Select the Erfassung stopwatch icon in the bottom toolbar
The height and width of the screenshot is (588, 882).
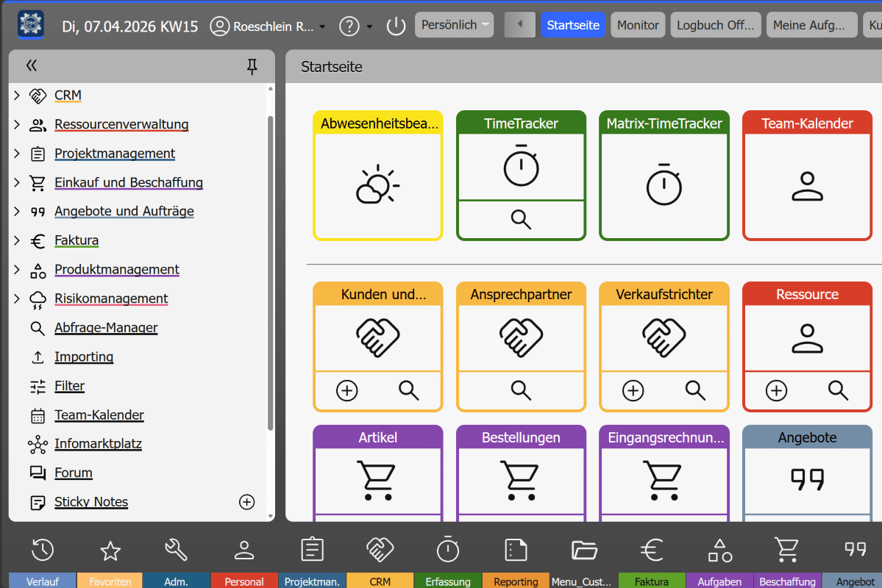click(x=447, y=549)
